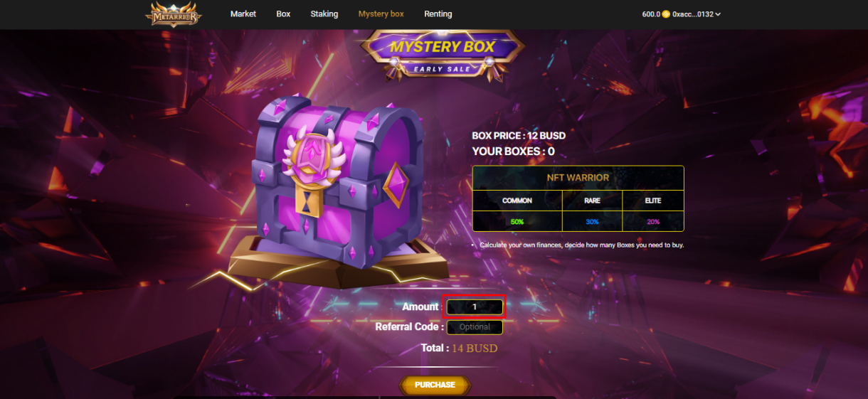The height and width of the screenshot is (399, 868).
Task: Click the Metarrior logo
Action: click(x=174, y=14)
